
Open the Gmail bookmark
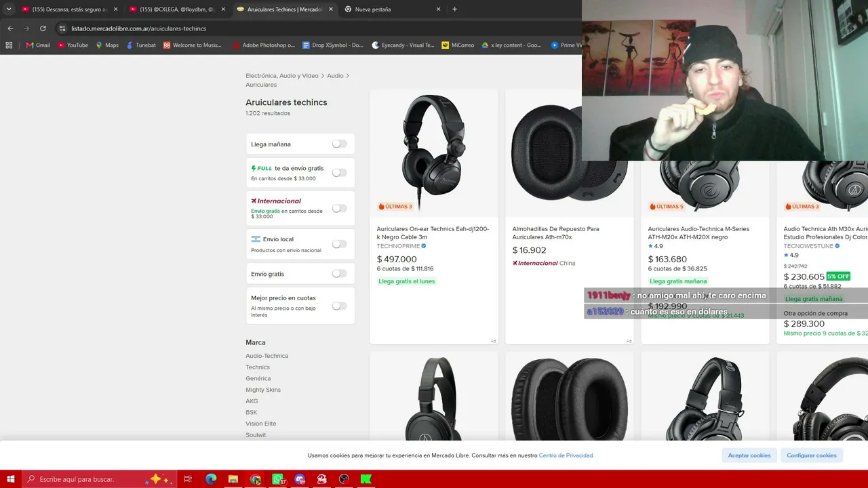tap(38, 45)
